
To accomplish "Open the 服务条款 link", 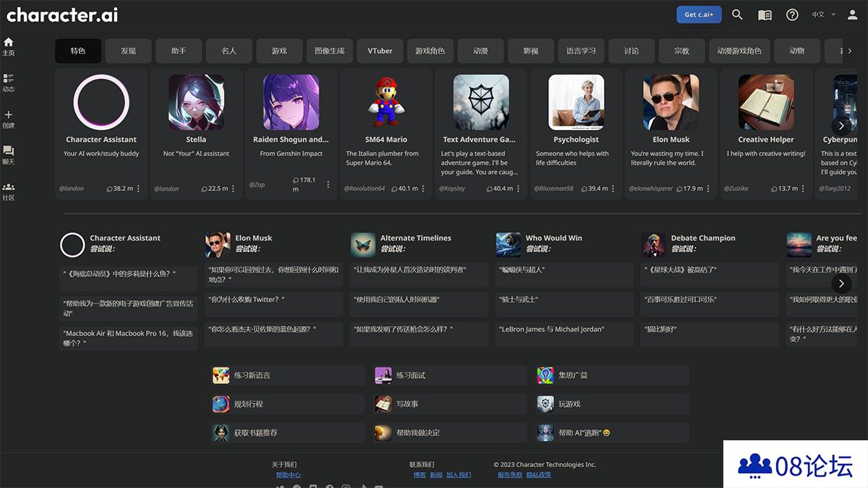I will point(510,475).
